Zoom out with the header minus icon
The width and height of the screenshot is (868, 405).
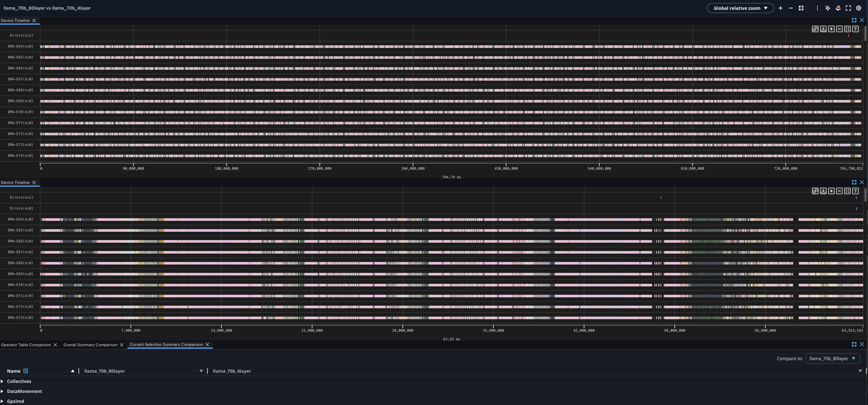coord(791,8)
